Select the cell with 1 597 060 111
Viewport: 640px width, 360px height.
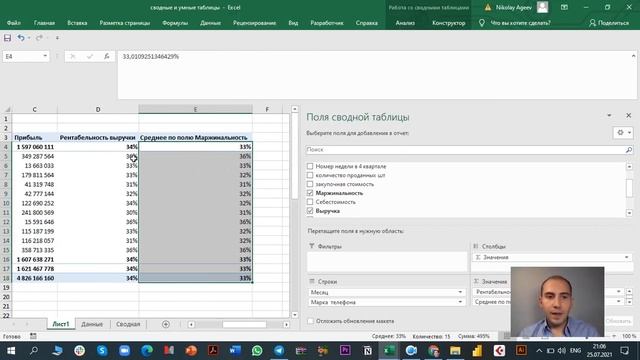pyautogui.click(x=35, y=147)
